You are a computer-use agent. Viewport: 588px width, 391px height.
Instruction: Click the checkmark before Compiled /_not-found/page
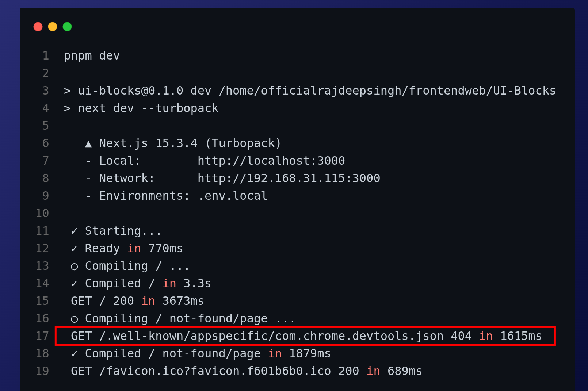pos(75,354)
